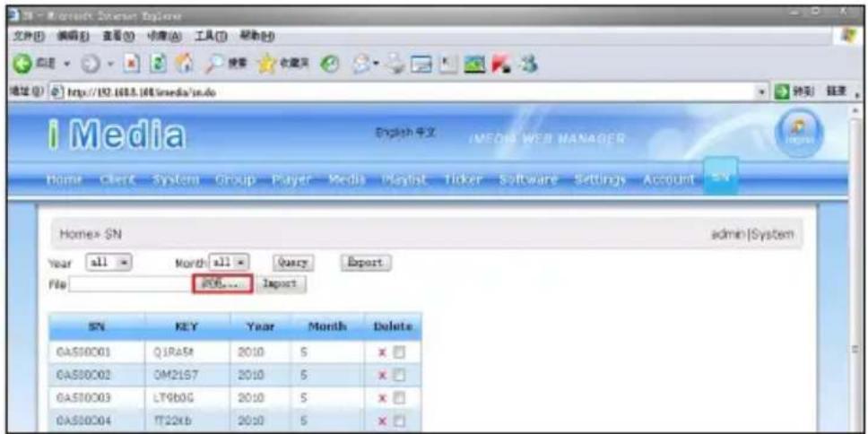Open the Account navigation tab

pyautogui.click(x=669, y=179)
